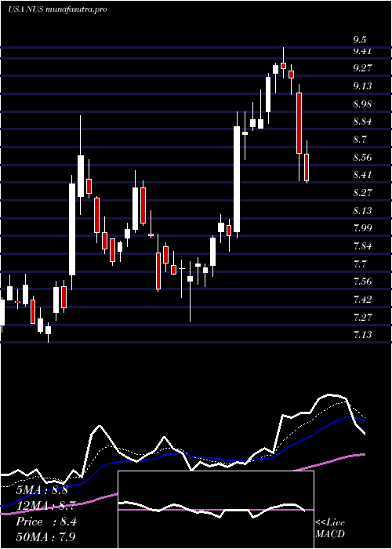
Task: Click the last red candlestick near 8.41
Action: 307,167
